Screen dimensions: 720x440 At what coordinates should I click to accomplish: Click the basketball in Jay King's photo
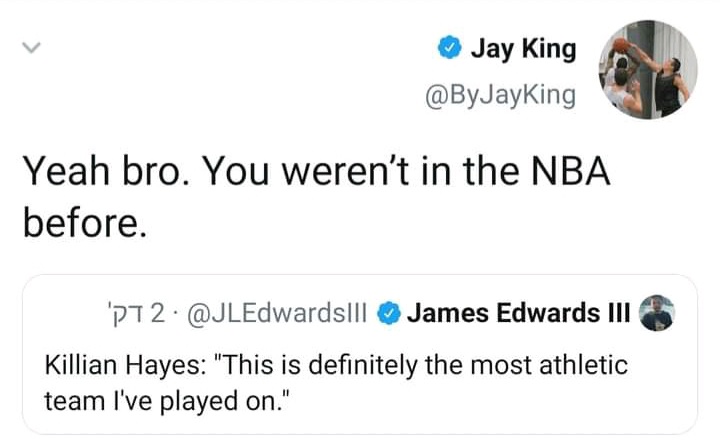coord(621,46)
